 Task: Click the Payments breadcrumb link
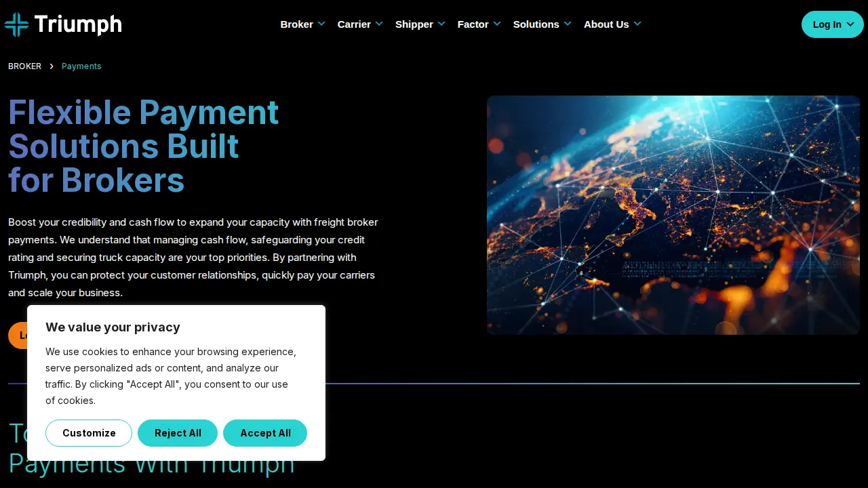pos(81,66)
